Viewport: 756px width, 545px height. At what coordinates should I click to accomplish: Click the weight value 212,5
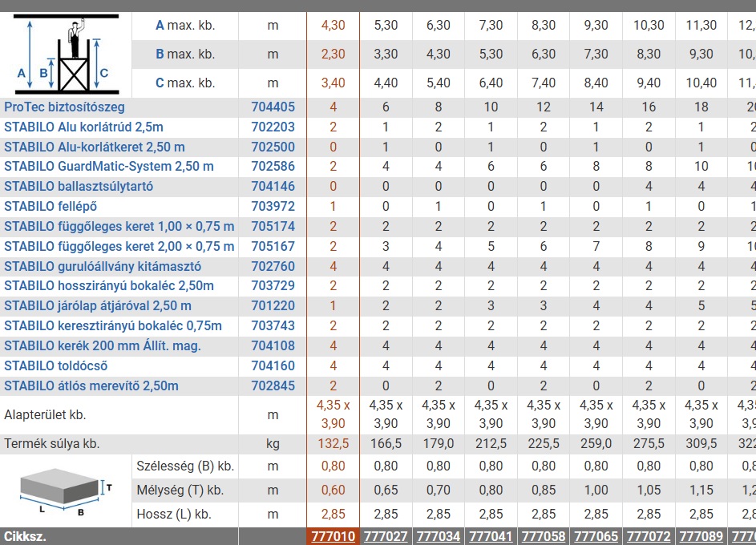tap(491, 444)
